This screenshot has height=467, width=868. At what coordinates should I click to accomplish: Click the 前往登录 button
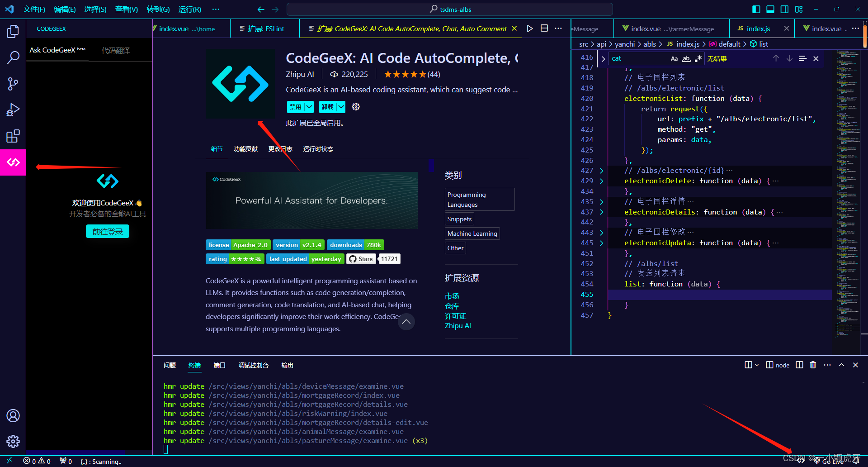pos(108,231)
